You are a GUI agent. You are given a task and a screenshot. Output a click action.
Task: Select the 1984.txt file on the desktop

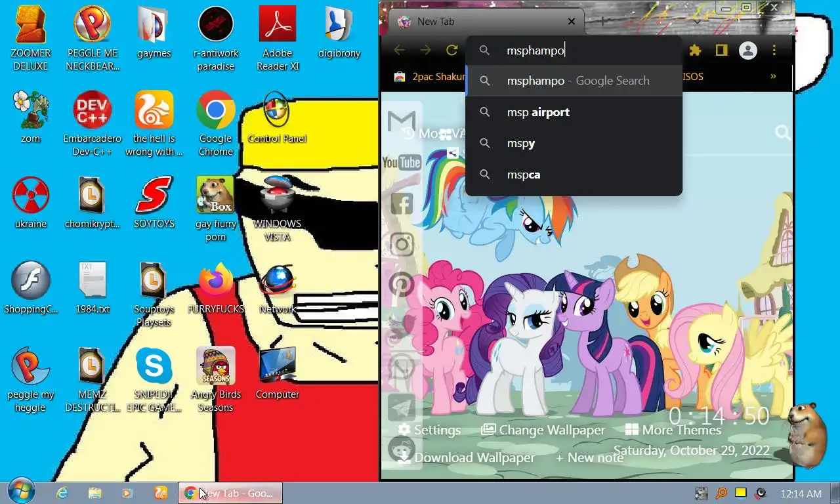93,288
